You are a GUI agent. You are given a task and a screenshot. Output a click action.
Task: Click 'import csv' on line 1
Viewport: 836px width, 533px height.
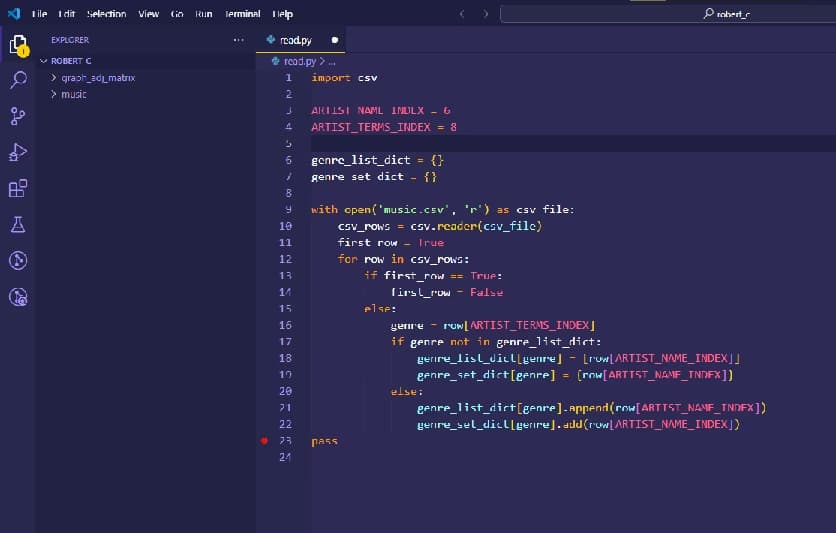(x=344, y=78)
